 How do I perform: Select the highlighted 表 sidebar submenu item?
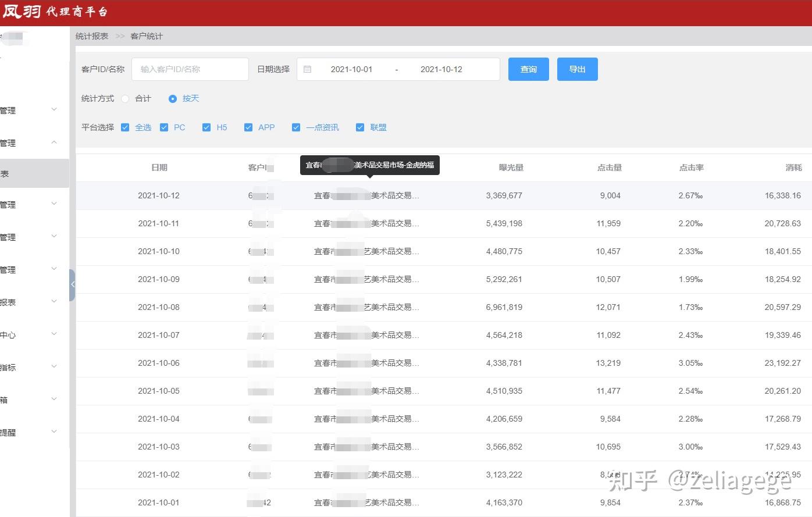click(34, 174)
